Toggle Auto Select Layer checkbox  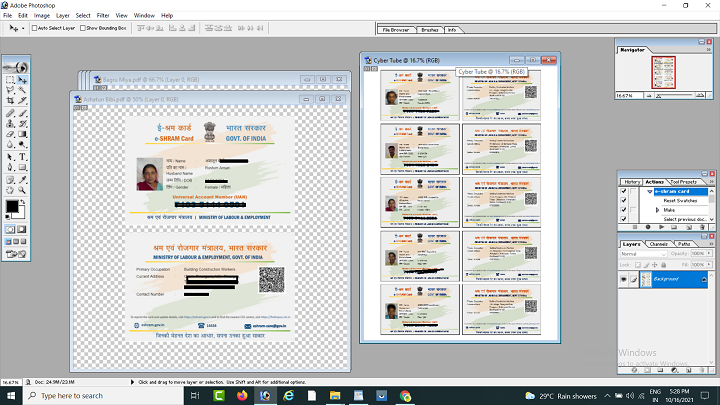[34, 28]
